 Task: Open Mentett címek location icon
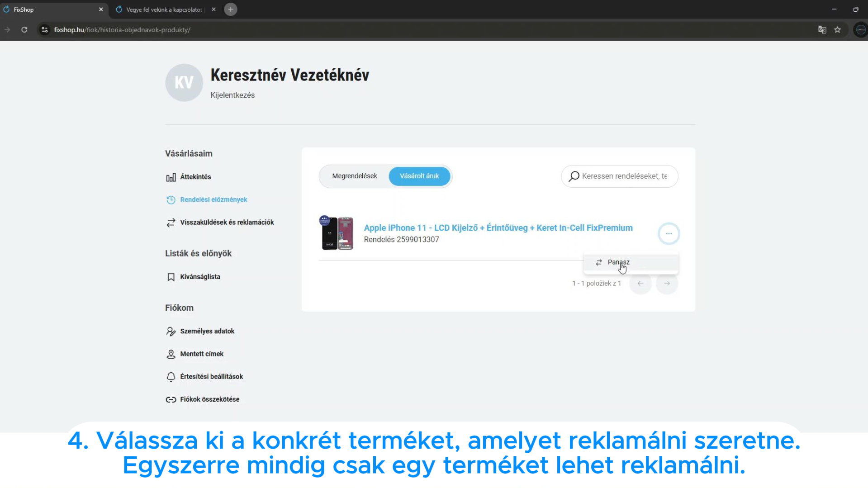point(171,354)
